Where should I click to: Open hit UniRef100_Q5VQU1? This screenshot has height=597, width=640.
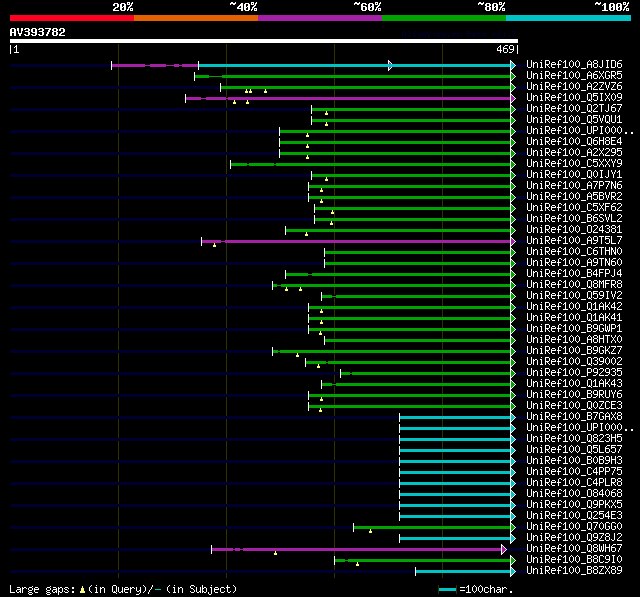point(574,120)
